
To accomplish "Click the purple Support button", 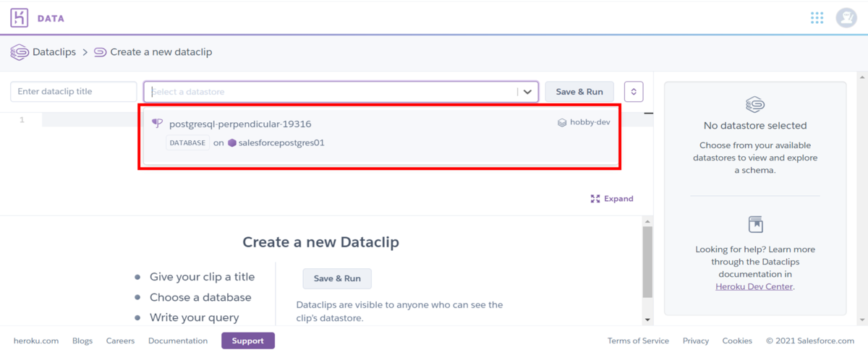I will 248,341.
